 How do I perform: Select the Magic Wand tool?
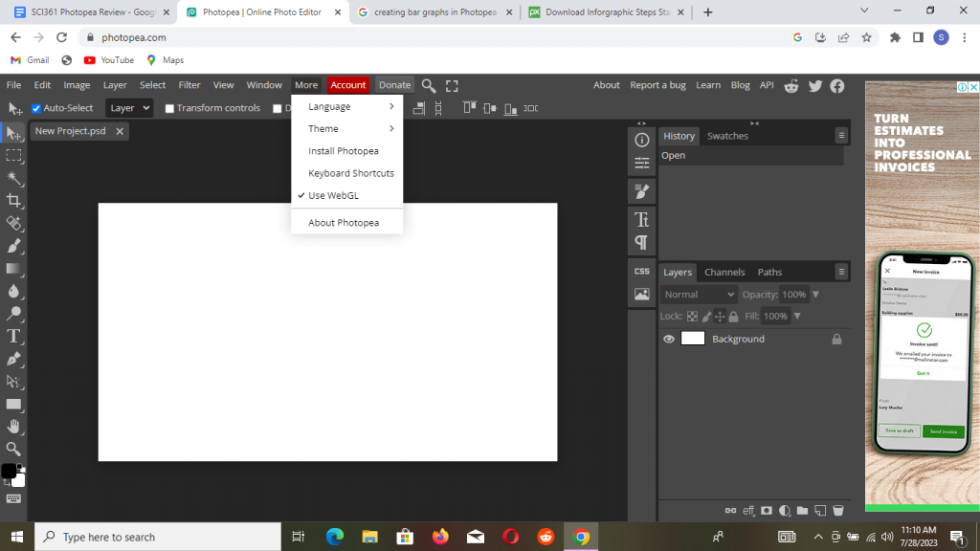[14, 178]
